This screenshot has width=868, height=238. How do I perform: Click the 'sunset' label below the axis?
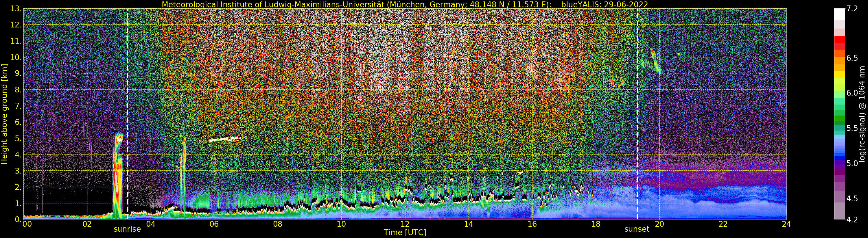637,229
